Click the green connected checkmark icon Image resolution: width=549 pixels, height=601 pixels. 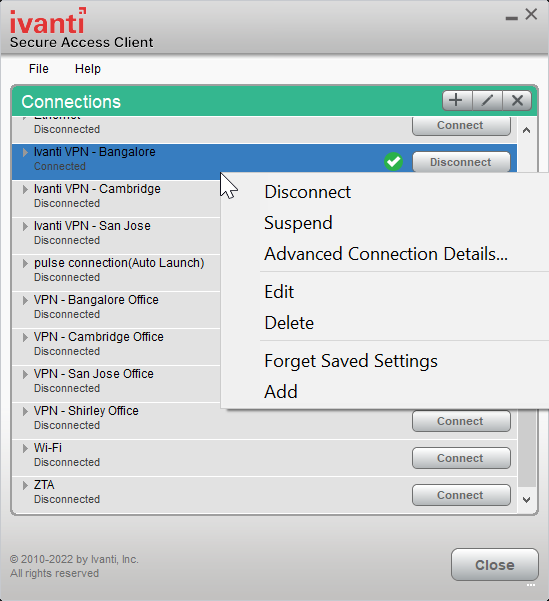tap(393, 161)
